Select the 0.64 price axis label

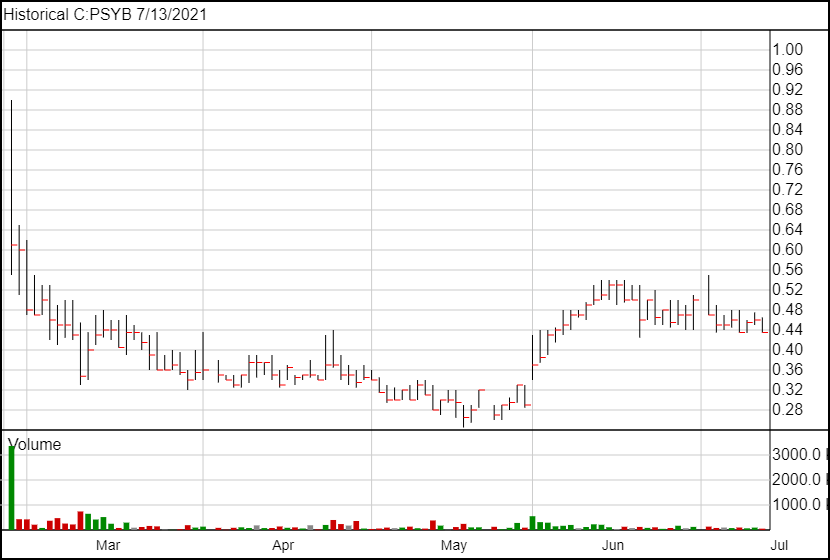coord(788,230)
